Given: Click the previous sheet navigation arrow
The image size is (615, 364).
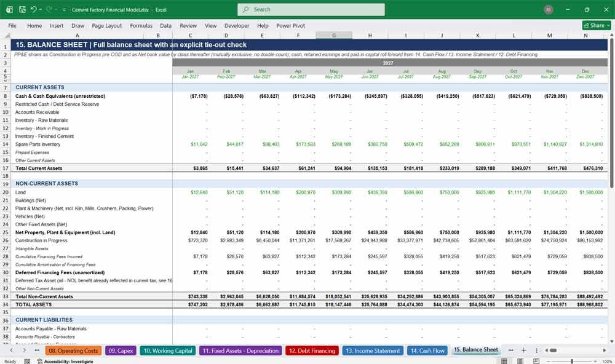Looking at the screenshot, I should pyautogui.click(x=11, y=350).
